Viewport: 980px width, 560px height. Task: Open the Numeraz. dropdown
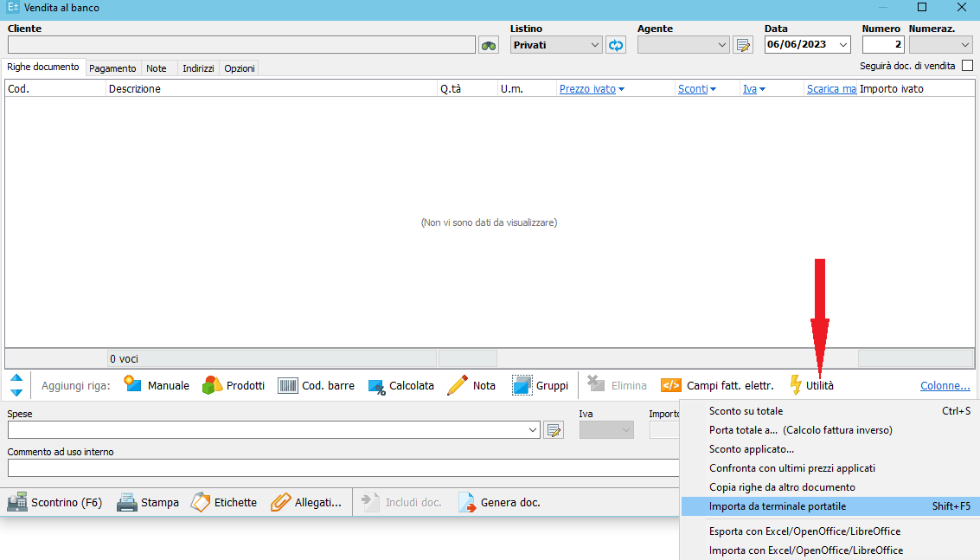[x=965, y=45]
